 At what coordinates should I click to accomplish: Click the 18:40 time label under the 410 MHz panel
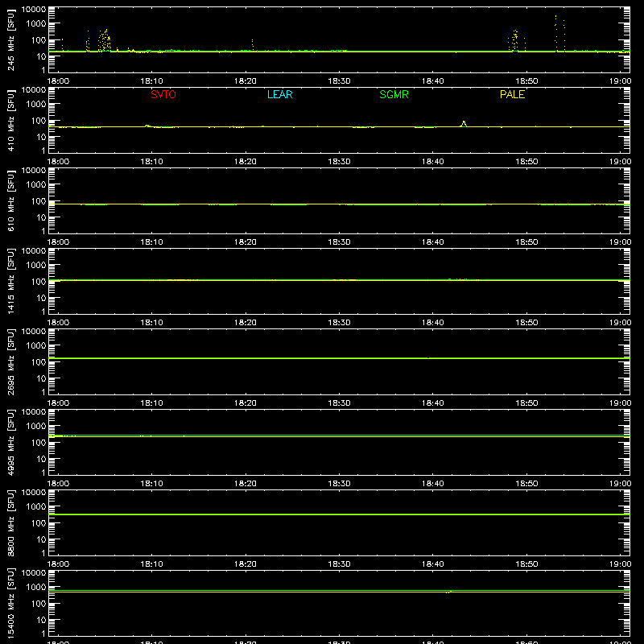click(432, 162)
